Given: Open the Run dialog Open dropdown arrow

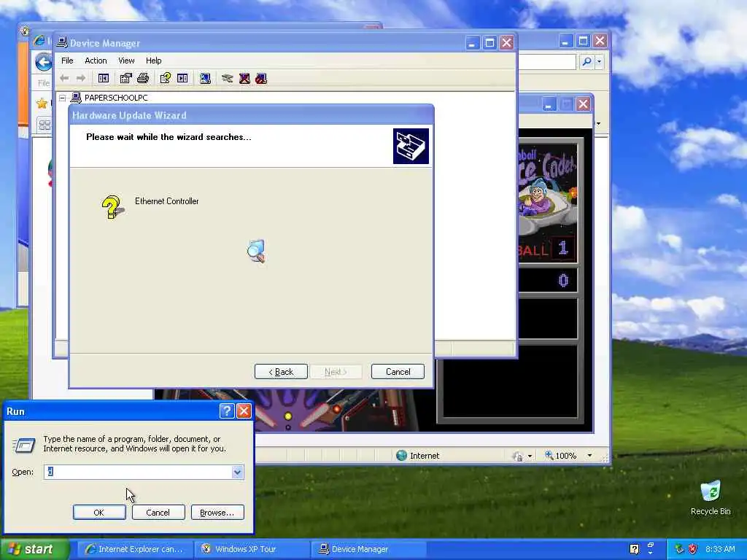Looking at the screenshot, I should tap(237, 472).
